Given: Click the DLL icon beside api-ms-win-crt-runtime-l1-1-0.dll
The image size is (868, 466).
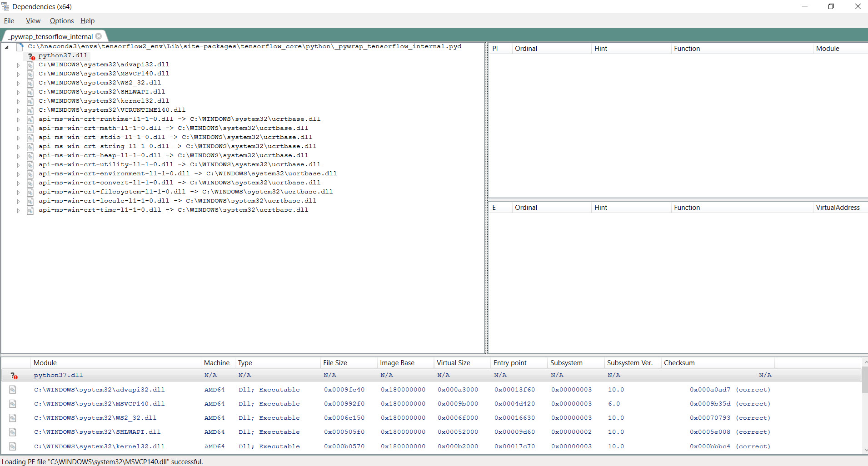Looking at the screenshot, I should pos(30,119).
